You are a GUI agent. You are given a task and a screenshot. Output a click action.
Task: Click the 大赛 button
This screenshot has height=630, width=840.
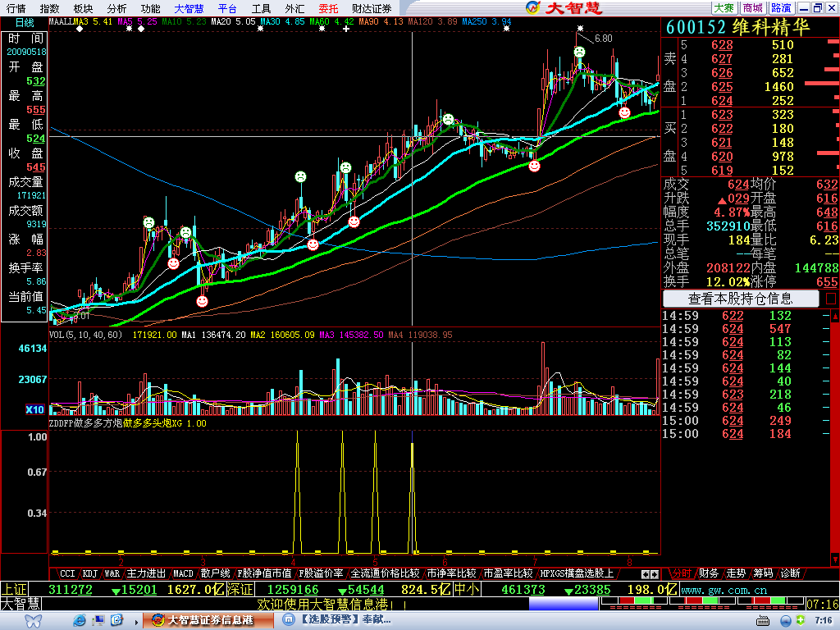point(724,8)
